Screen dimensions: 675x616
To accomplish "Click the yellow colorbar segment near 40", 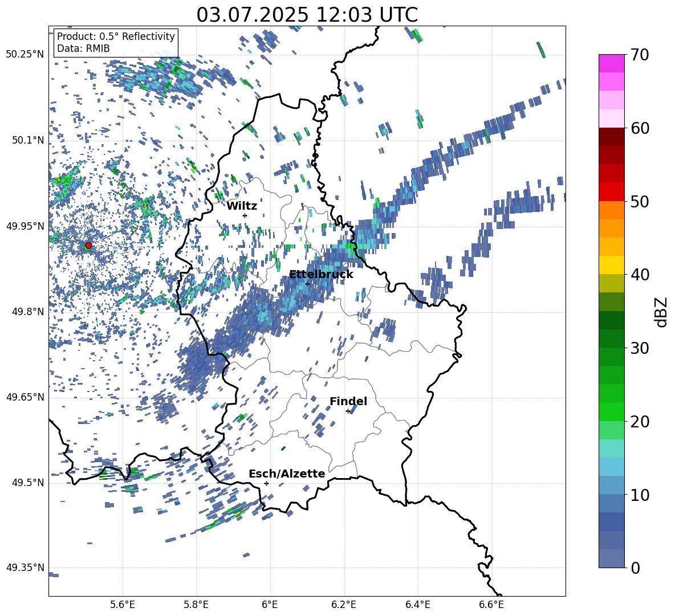I will pos(611,265).
